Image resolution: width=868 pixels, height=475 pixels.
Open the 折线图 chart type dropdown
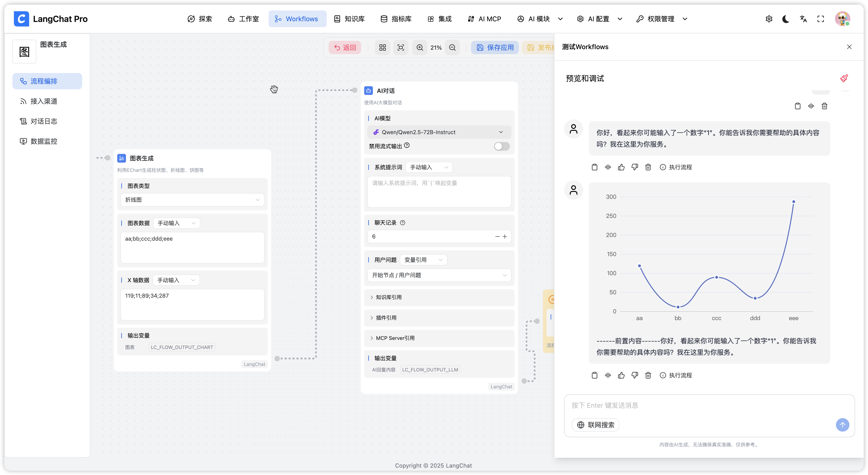point(192,200)
